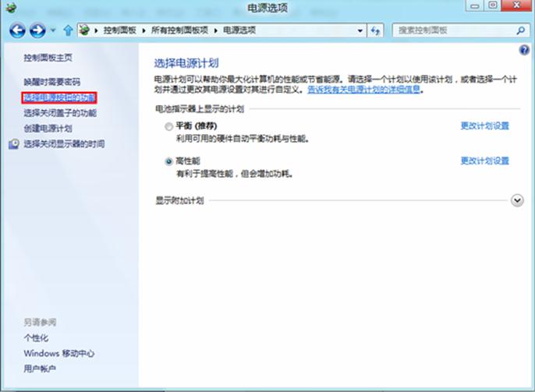Image resolution: width=535 pixels, height=392 pixels.
Task: Open 唤醒时需要密码 link
Action: 51,82
